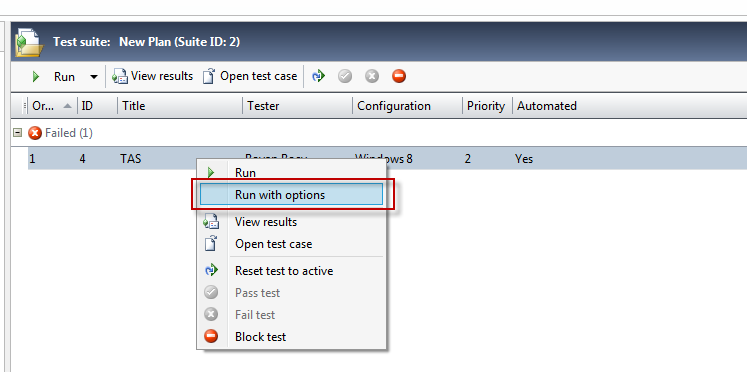Image resolution: width=747 pixels, height=372 pixels.
Task: Click the green Run play icon in toolbar
Action: click(36, 77)
